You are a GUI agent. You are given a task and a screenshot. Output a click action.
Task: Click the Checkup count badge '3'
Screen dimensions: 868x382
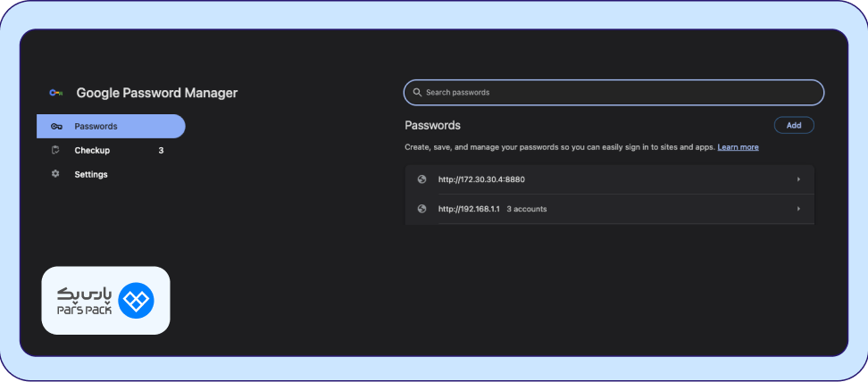pos(161,150)
